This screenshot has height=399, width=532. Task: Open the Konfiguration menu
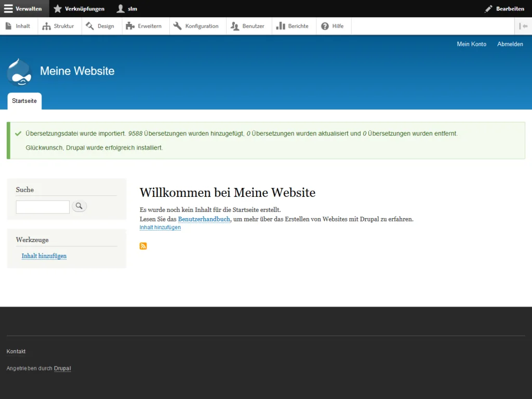coord(196,26)
